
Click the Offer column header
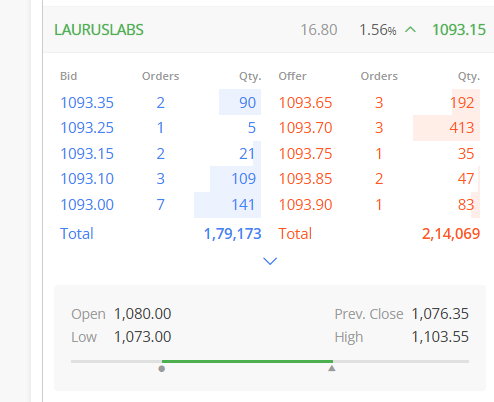click(x=292, y=76)
